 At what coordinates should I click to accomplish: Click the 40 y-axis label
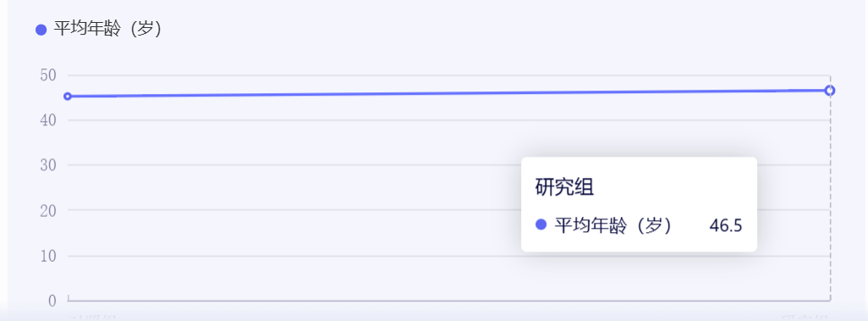(49, 119)
